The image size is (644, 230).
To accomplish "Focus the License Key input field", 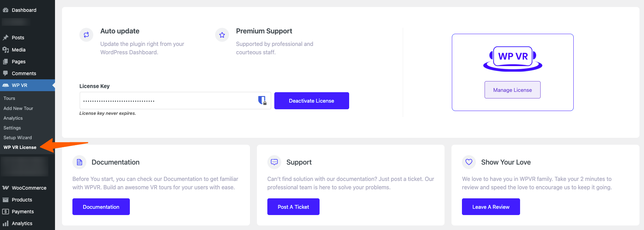I will tap(167, 101).
